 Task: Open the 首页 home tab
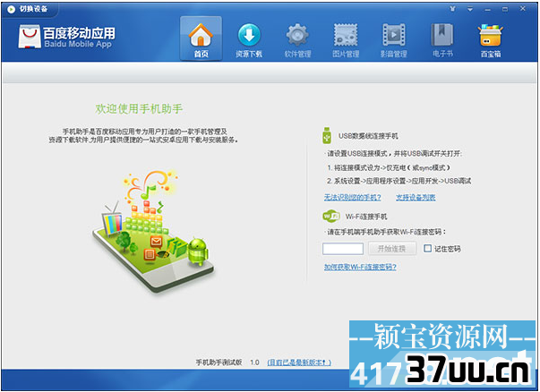tap(201, 38)
